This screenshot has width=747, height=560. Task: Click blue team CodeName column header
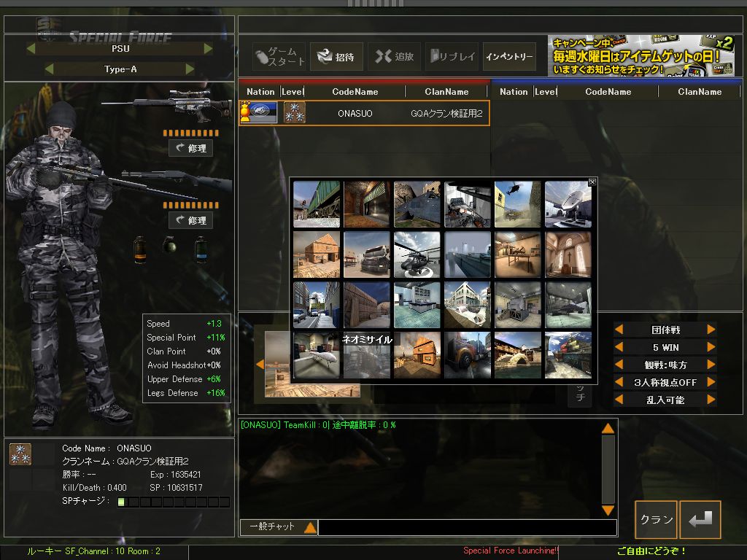click(x=608, y=91)
